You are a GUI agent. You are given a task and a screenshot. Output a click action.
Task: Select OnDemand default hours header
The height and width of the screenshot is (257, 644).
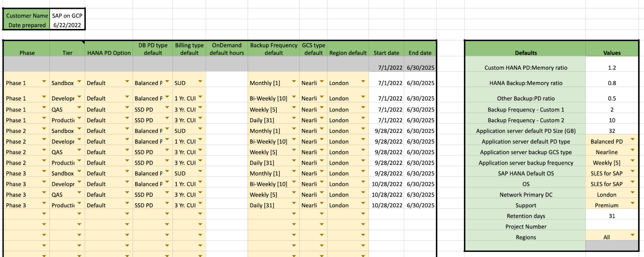(227, 49)
